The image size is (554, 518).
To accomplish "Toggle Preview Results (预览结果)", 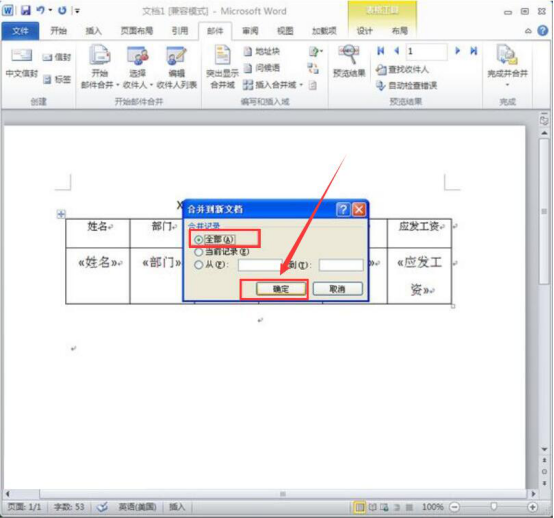I will coord(349,61).
